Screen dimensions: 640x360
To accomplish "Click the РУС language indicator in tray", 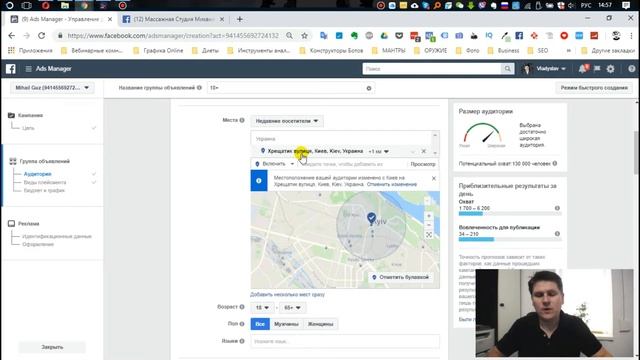I will click(x=586, y=5).
